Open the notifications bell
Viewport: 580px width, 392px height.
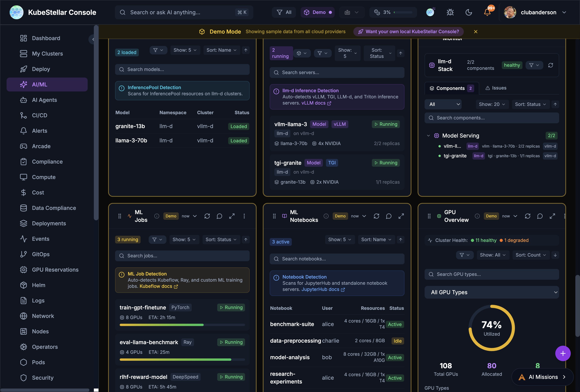pos(487,12)
